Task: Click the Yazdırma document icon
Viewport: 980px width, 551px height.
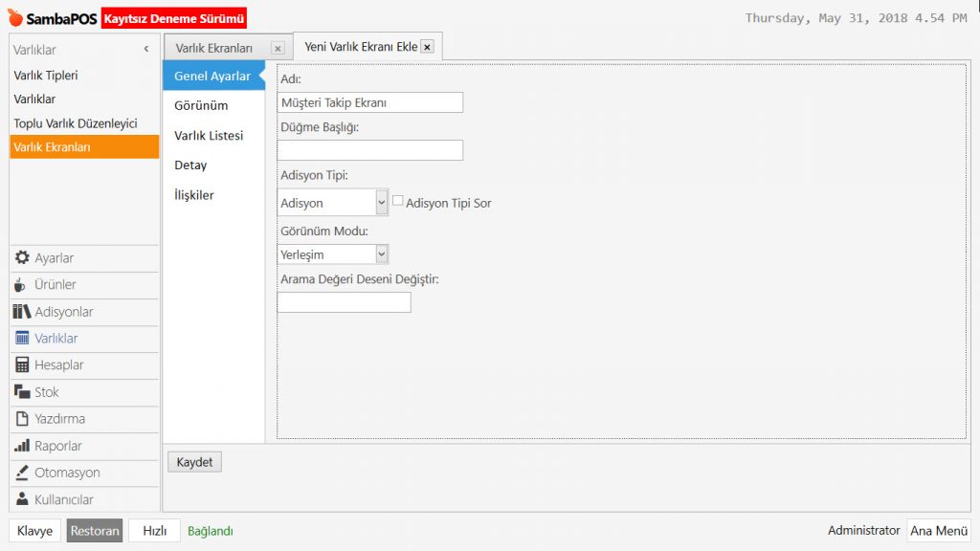Action: click(x=22, y=419)
